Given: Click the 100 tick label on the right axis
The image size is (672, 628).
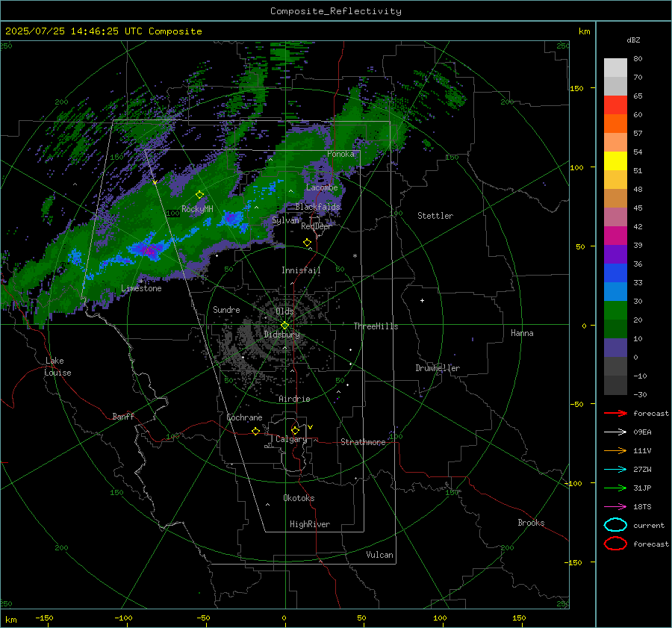Looking at the screenshot, I should [x=576, y=167].
